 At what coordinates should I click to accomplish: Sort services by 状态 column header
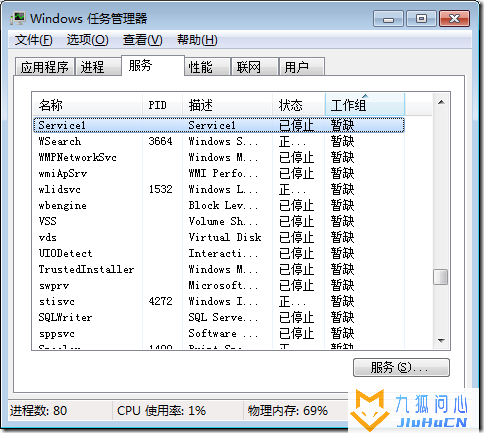(299, 105)
